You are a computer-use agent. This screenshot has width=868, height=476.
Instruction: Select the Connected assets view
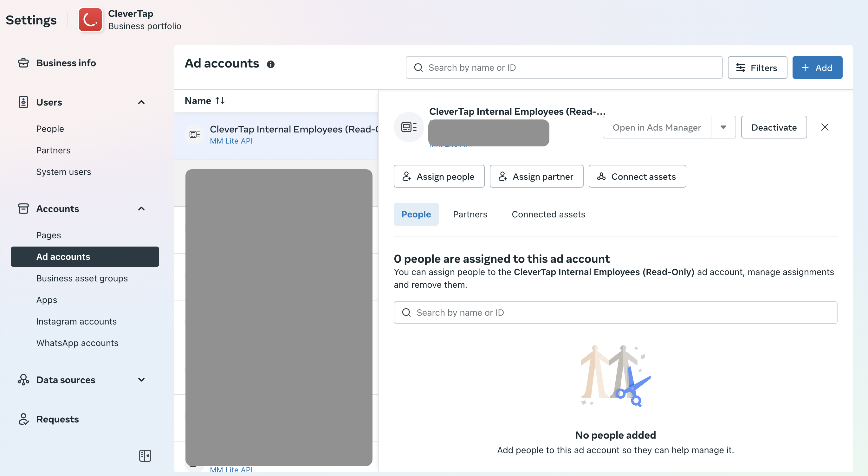[548, 214]
